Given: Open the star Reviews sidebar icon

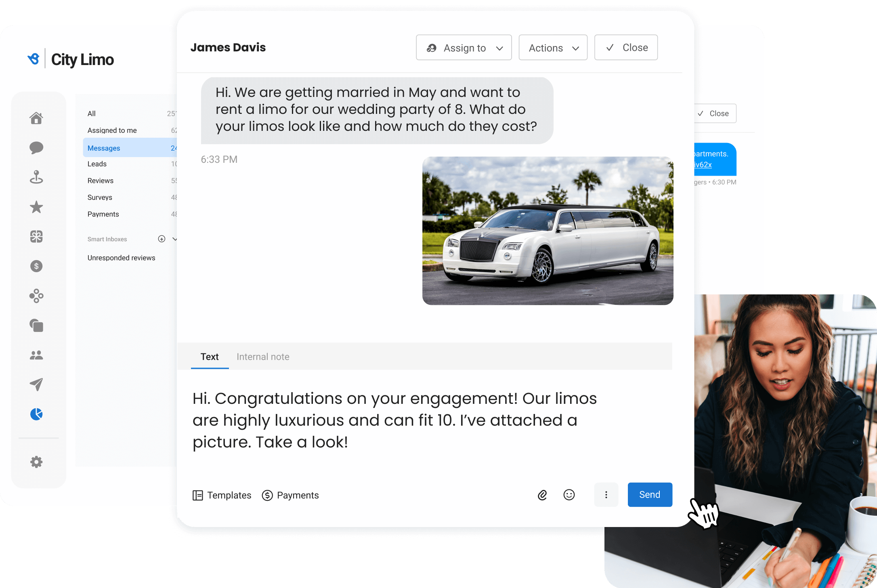Looking at the screenshot, I should pos(36,207).
